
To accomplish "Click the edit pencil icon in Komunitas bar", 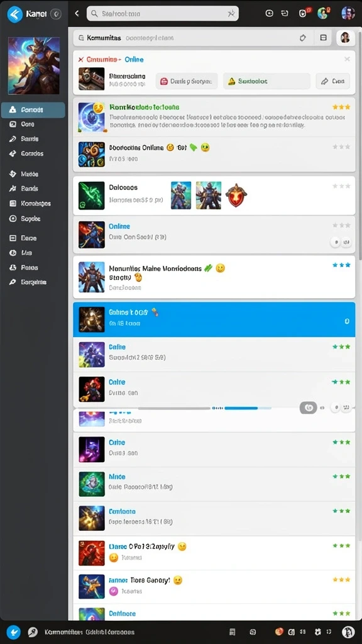I will [x=303, y=38].
